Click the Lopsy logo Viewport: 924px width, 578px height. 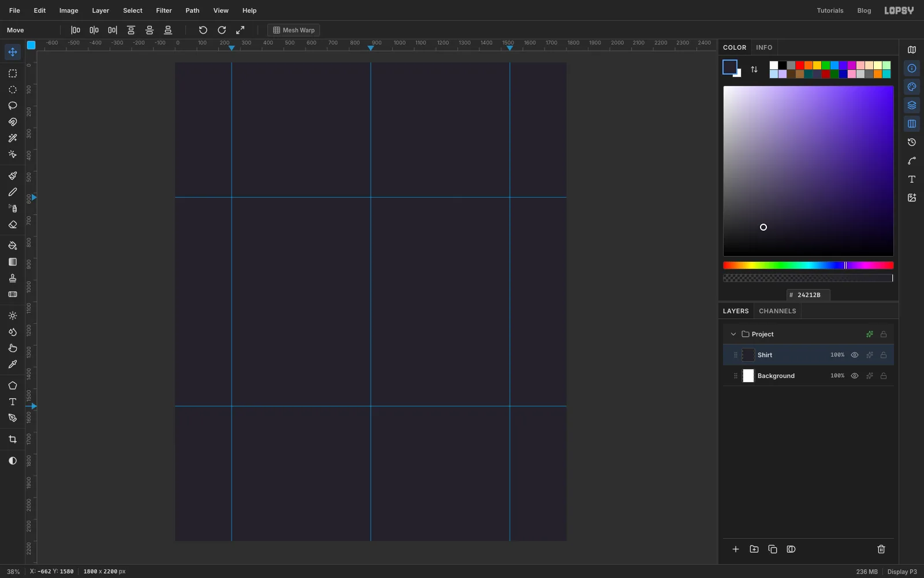point(899,10)
